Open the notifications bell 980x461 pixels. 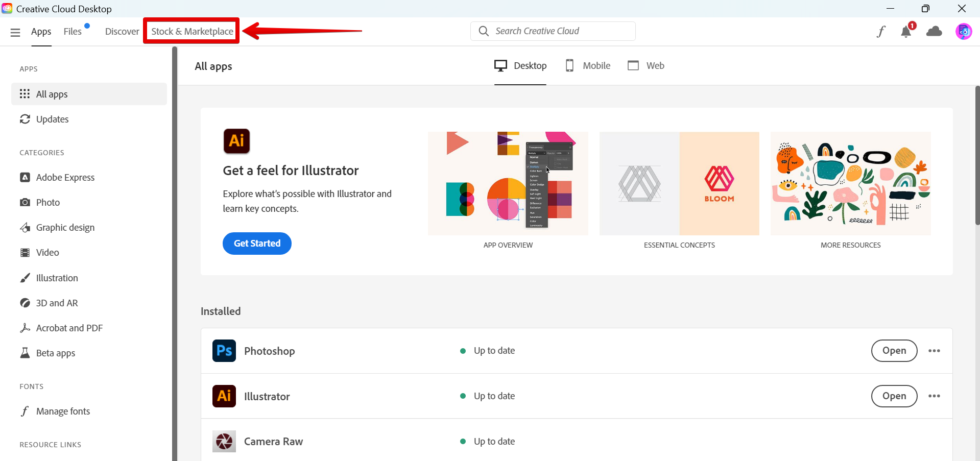coord(906,32)
